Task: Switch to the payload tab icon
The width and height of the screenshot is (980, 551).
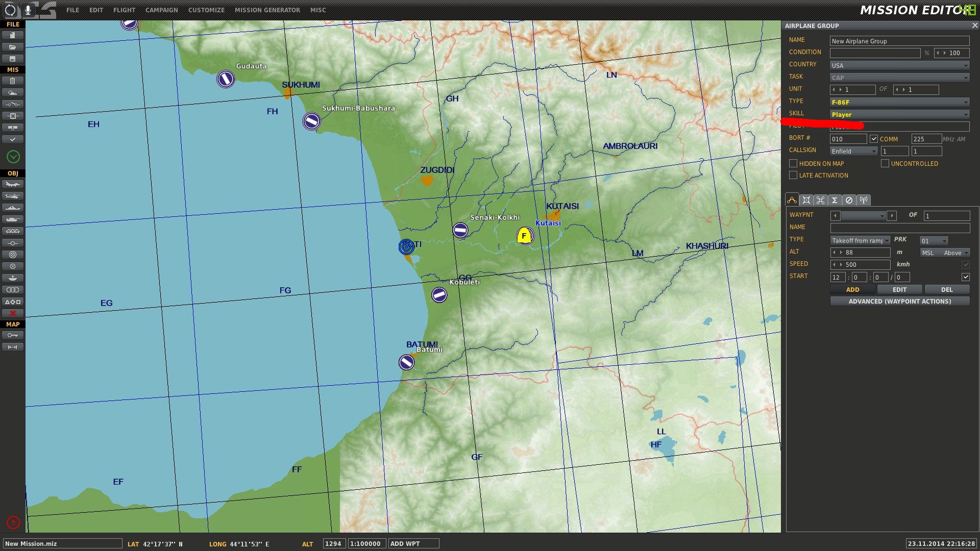Action: pyautogui.click(x=806, y=200)
